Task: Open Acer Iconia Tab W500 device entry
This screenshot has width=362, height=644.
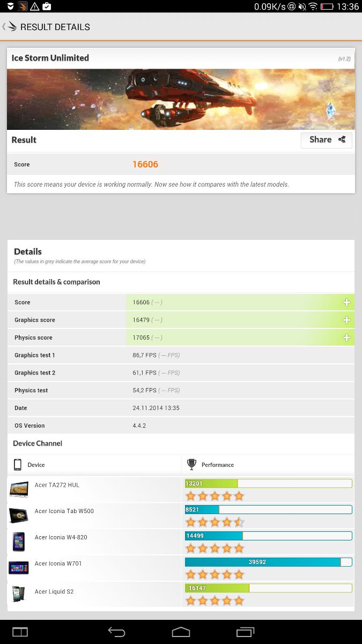Action: pyautogui.click(x=64, y=511)
